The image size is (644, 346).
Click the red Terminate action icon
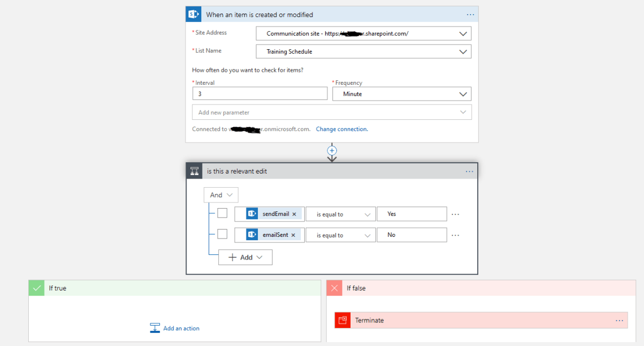(343, 321)
